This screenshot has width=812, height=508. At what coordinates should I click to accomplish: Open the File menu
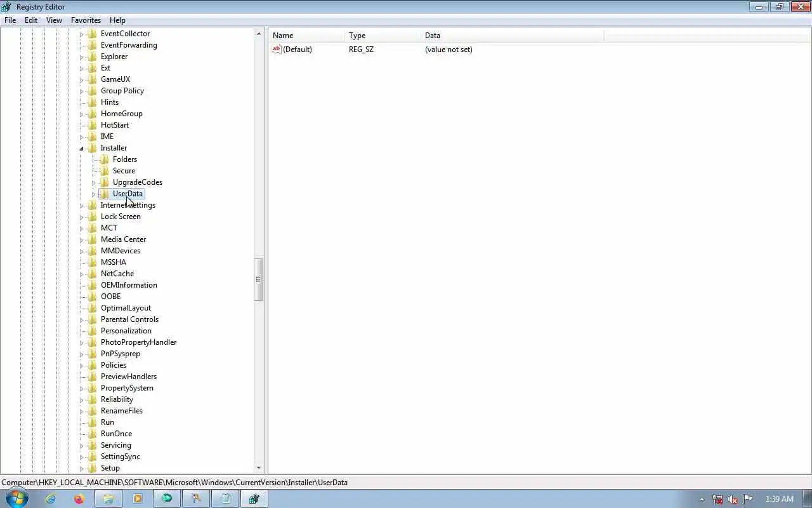10,20
